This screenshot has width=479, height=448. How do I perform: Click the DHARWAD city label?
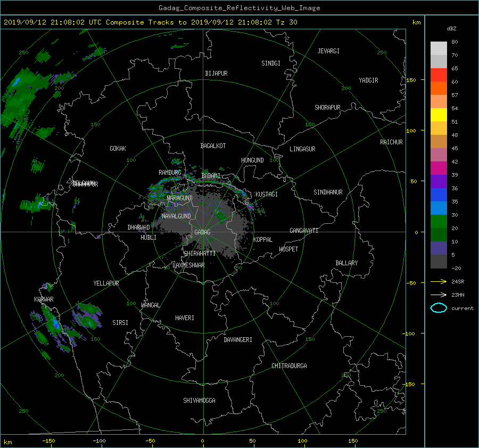[x=139, y=227]
